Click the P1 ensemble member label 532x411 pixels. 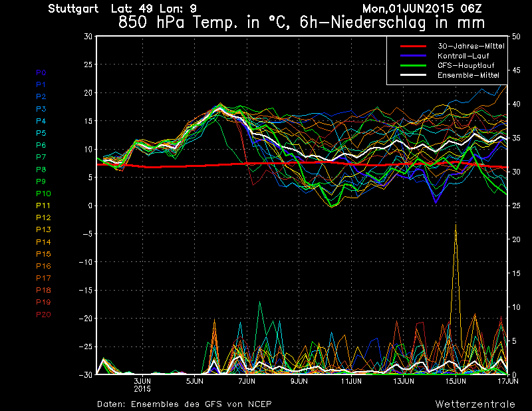pyautogui.click(x=41, y=84)
